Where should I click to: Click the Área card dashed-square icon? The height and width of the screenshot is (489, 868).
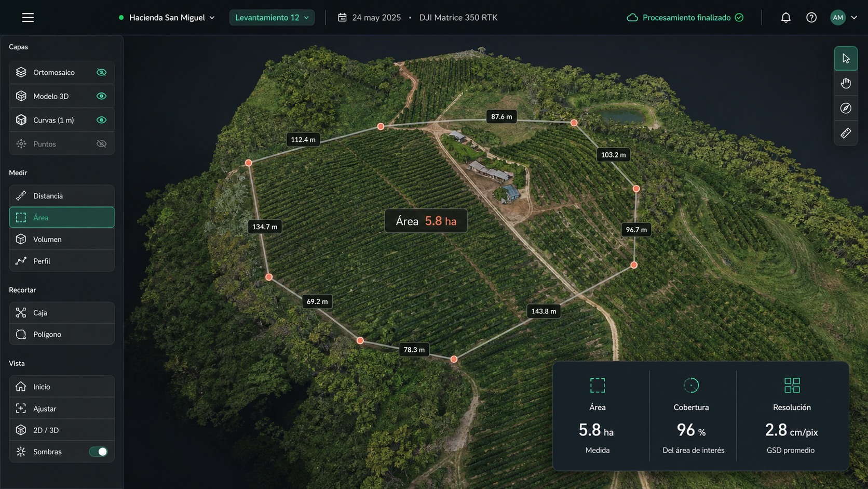598,385
